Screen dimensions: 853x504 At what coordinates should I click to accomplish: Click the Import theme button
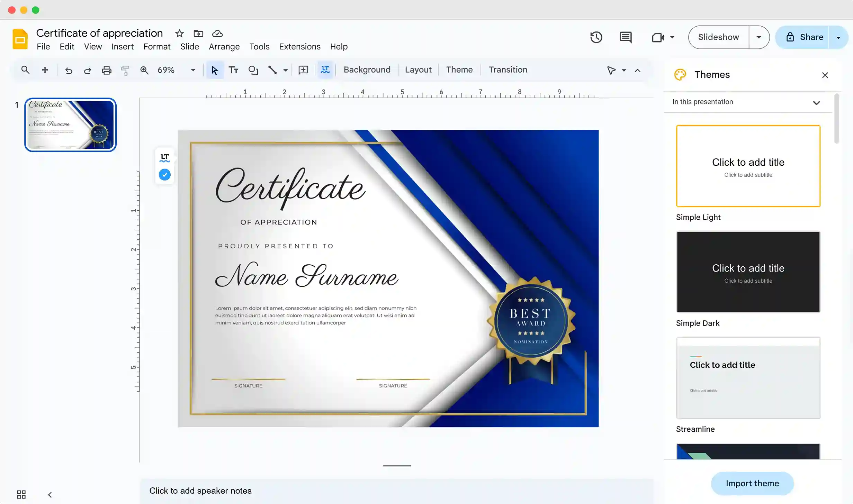(x=752, y=483)
